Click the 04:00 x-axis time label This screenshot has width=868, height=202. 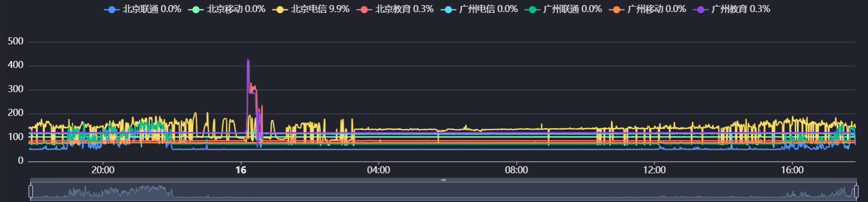[378, 170]
